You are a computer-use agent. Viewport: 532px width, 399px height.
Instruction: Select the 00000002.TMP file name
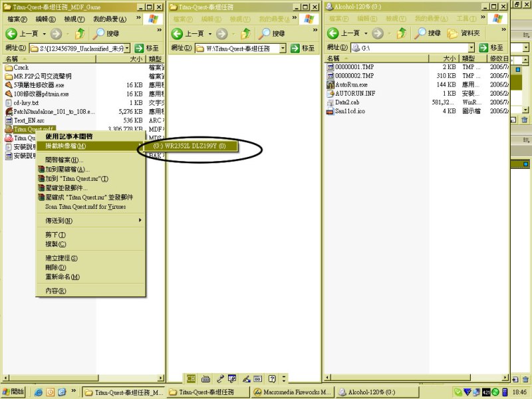(354, 76)
